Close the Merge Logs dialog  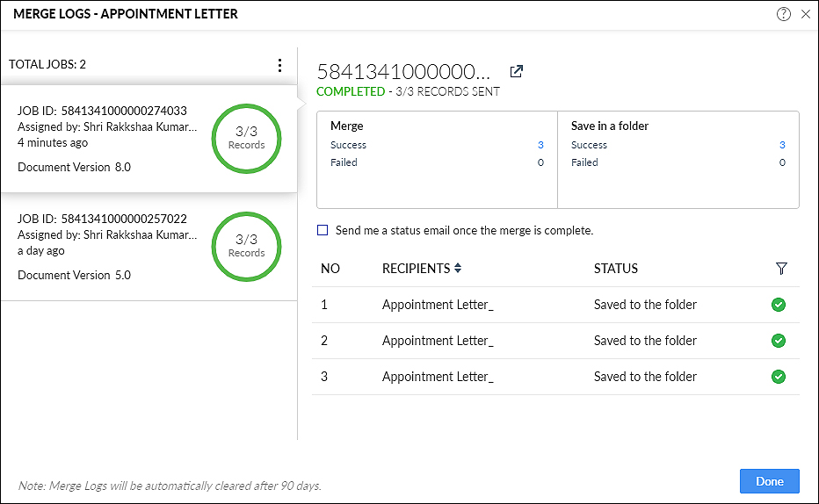click(x=806, y=14)
